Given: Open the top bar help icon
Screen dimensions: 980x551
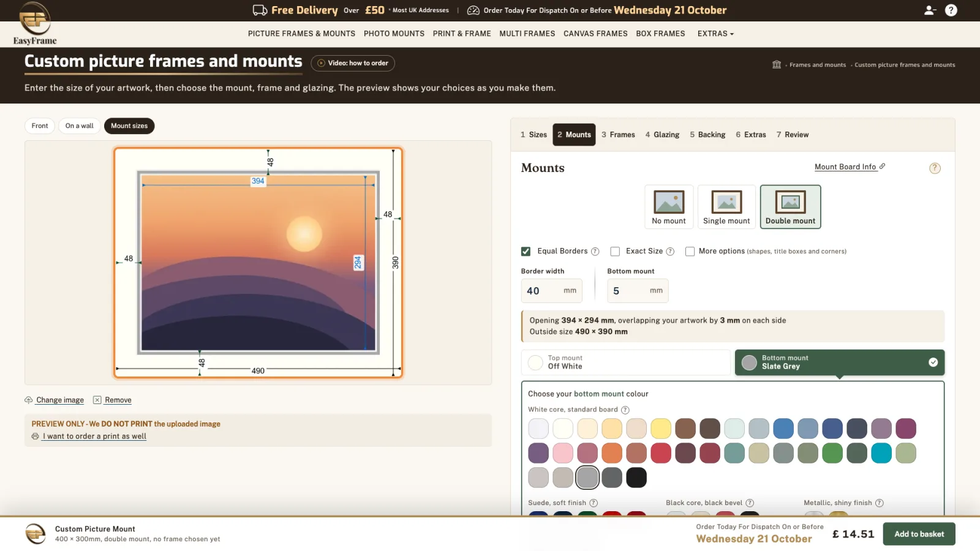Looking at the screenshot, I should [x=951, y=10].
